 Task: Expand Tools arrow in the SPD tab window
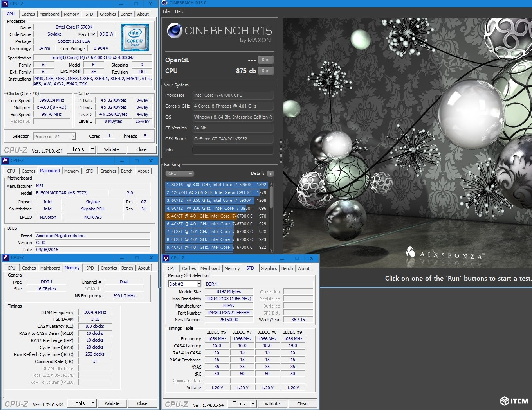253,403
